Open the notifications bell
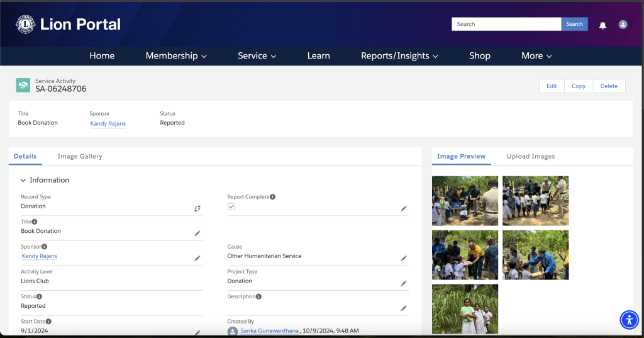The image size is (644, 338). (x=602, y=26)
